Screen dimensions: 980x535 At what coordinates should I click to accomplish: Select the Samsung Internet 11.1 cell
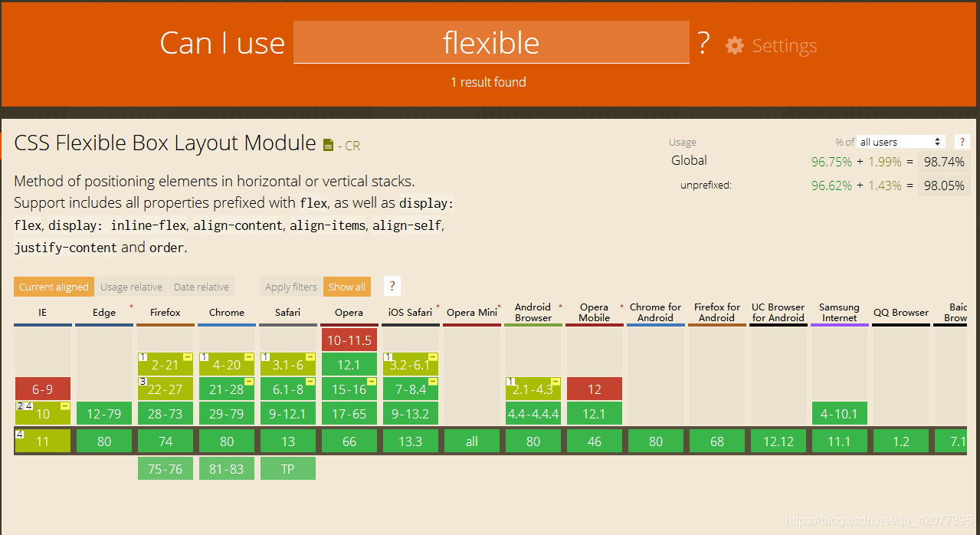coord(840,441)
